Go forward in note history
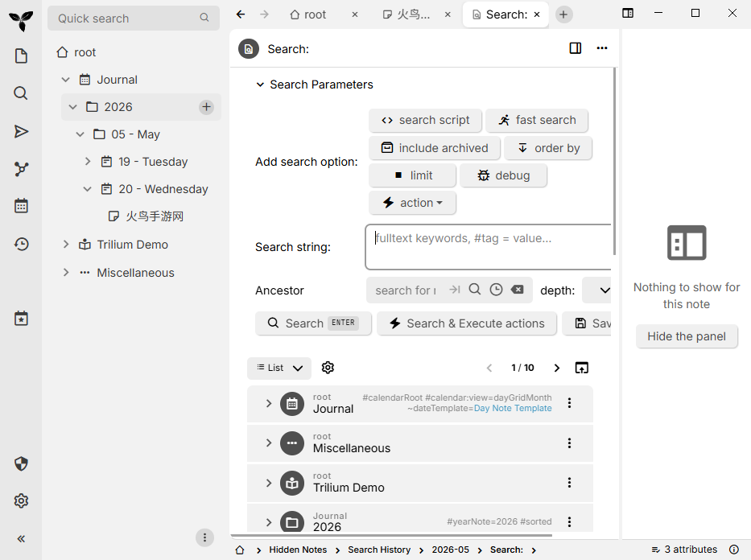 (264, 14)
